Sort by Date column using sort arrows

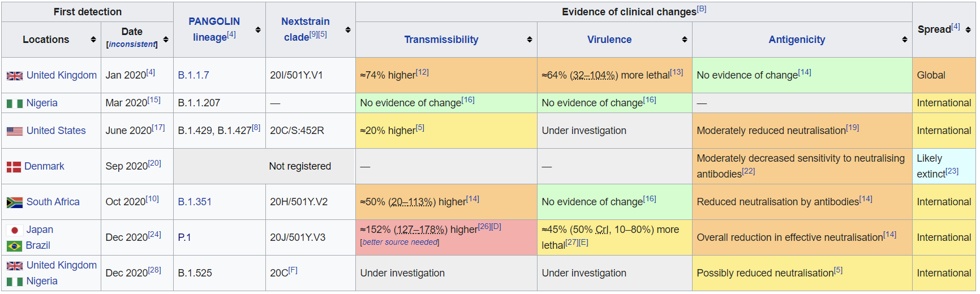(x=166, y=40)
